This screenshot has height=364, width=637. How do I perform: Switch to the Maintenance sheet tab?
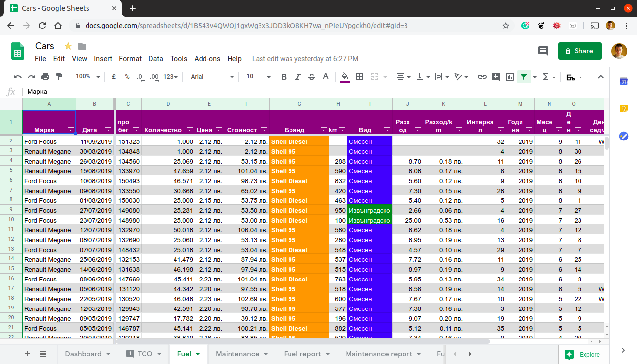241,354
